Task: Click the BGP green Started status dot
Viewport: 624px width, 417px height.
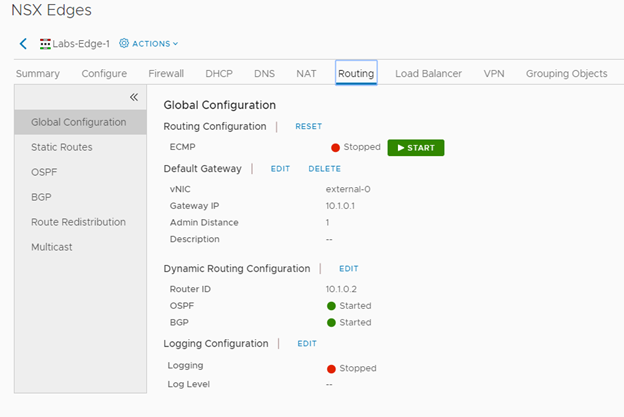Action: (331, 323)
